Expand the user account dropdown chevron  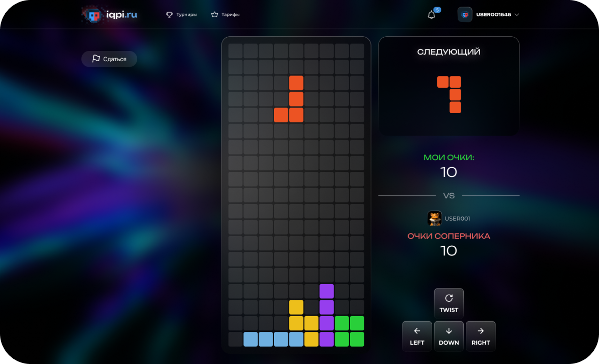tap(517, 15)
